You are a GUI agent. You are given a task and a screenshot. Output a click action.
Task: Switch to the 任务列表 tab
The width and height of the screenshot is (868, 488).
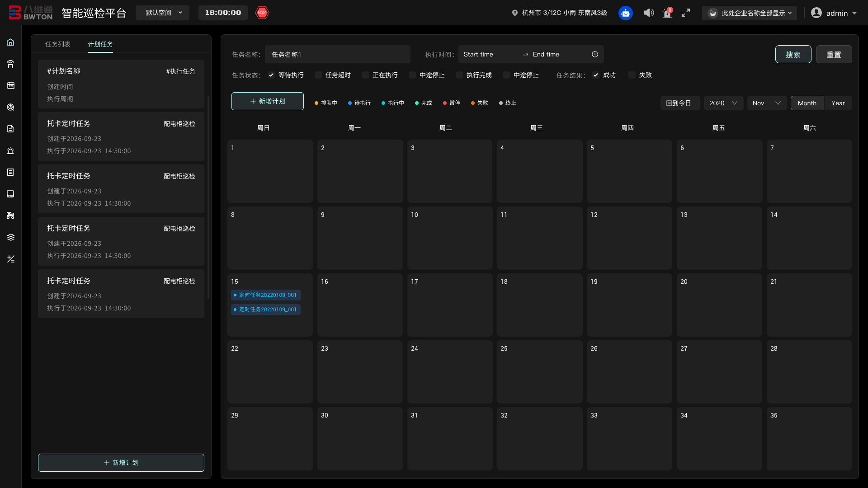pyautogui.click(x=58, y=44)
